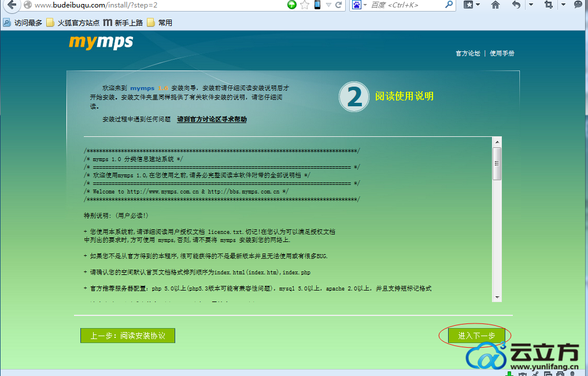Click the scroll-down arrow of the readme box

point(497,297)
